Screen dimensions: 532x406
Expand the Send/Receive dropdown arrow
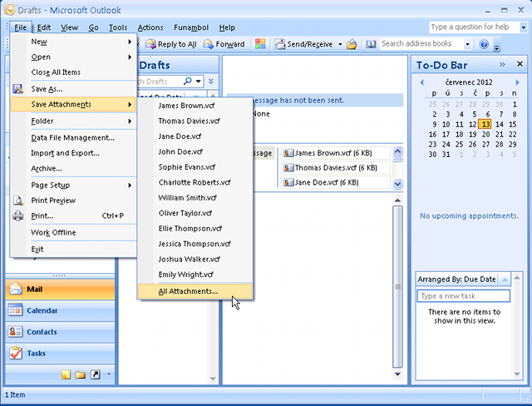click(339, 44)
